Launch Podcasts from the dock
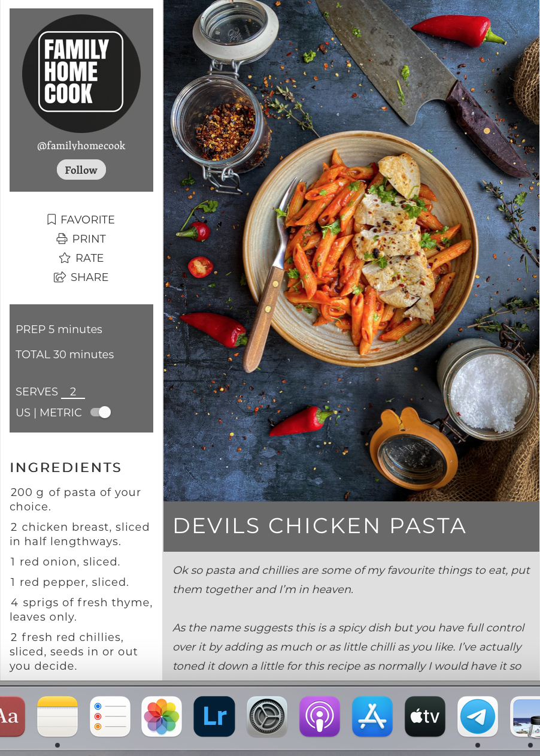This screenshot has width=540, height=756. coord(320,716)
